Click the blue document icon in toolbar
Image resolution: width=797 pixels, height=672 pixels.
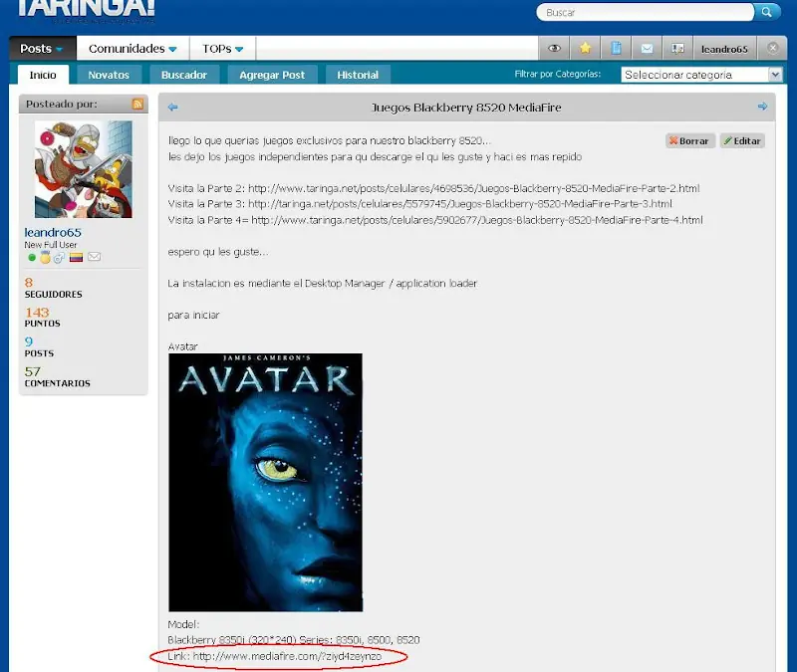(x=616, y=48)
